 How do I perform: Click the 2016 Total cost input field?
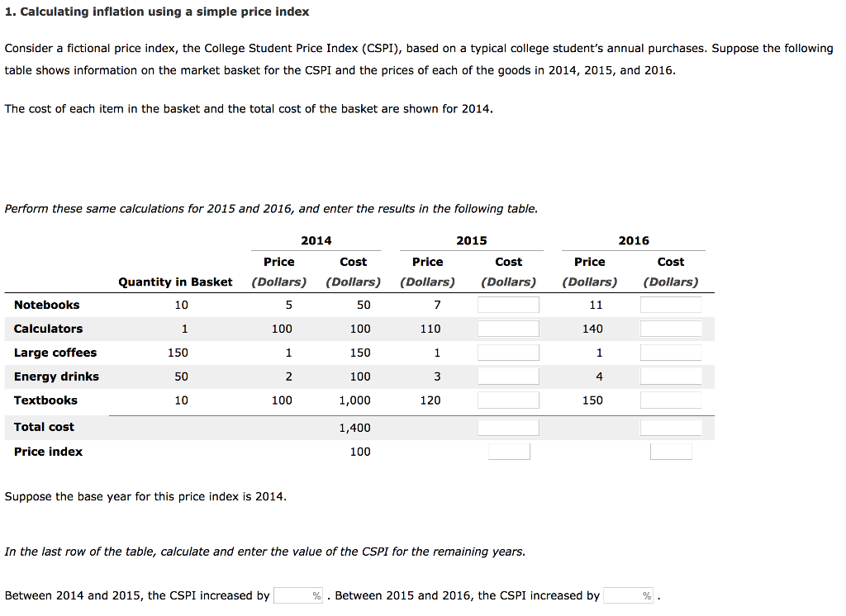[x=670, y=428]
